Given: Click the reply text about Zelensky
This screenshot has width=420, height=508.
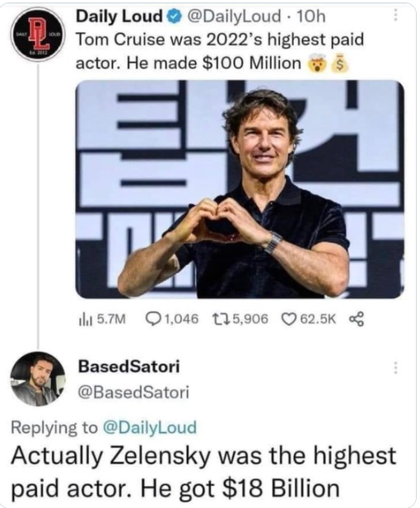Looking at the screenshot, I should click(x=203, y=472).
